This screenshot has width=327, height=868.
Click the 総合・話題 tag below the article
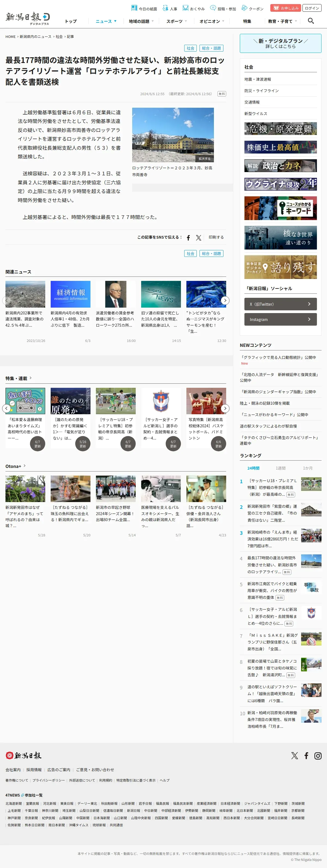coord(211,253)
